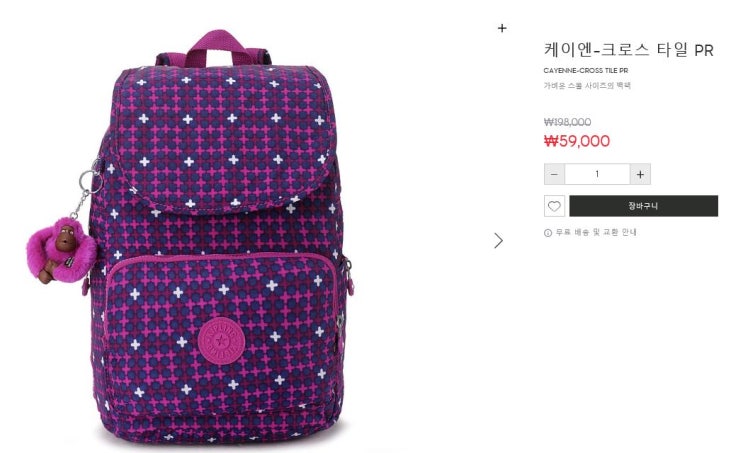
Task: Click the CAYENNE-CROSS TILE PR English name
Action: point(586,71)
